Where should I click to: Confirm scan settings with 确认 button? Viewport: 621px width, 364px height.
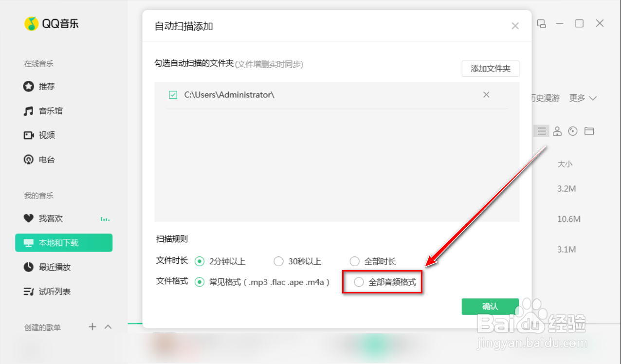click(490, 307)
